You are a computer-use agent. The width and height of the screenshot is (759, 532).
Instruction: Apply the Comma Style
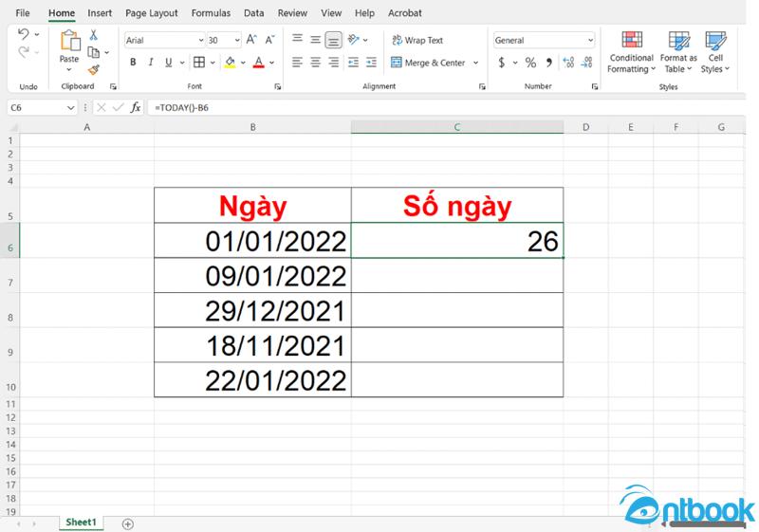549,63
